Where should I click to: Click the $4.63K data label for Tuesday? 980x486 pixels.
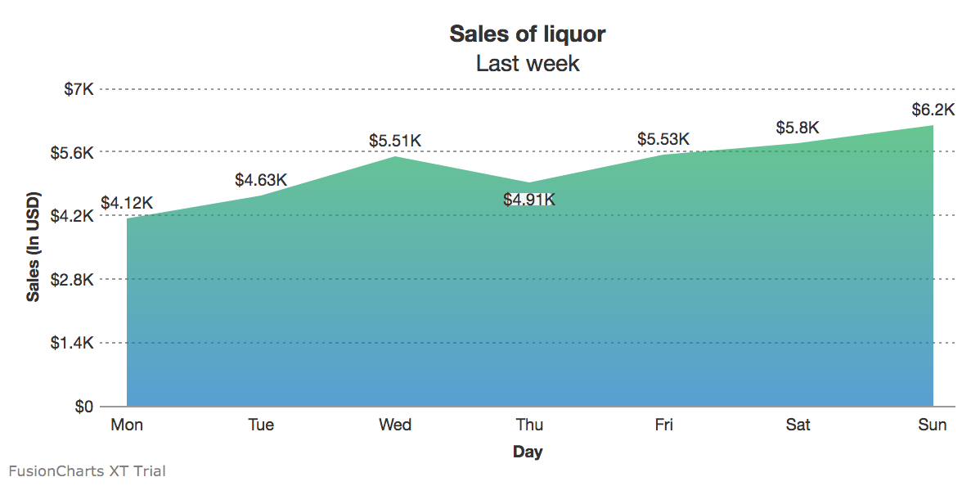(x=261, y=179)
